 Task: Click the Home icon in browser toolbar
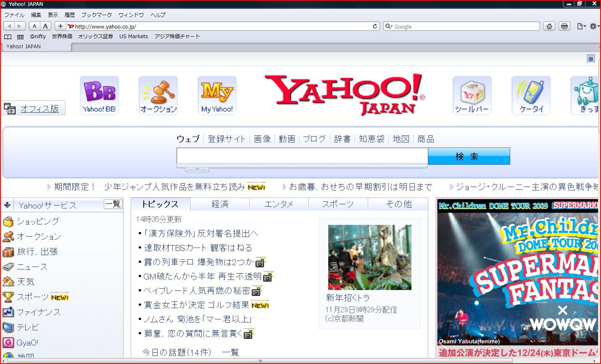point(549,26)
